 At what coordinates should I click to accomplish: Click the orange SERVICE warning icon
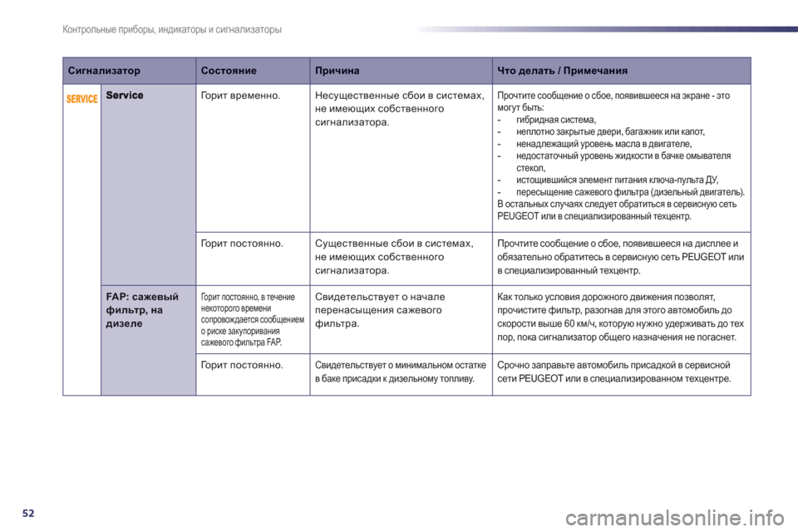82,99
